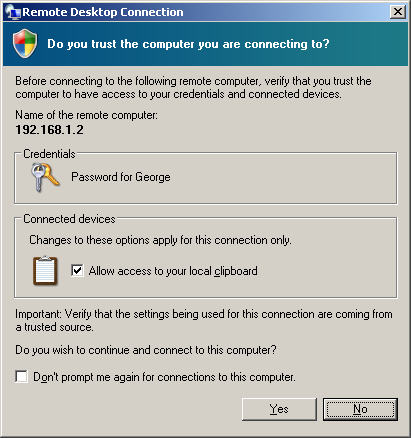Image resolution: width=411 pixels, height=438 pixels.
Task: Click the Connected devices group label
Action: 69,219
